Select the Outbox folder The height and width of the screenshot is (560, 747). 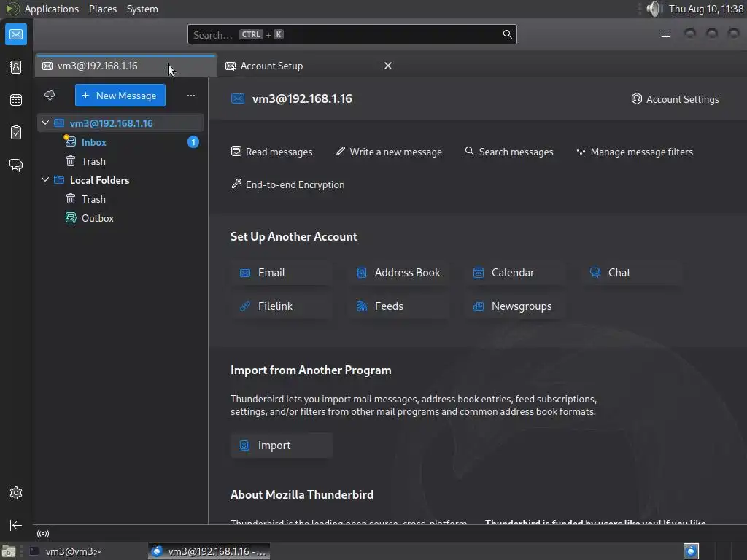(x=120, y=218)
